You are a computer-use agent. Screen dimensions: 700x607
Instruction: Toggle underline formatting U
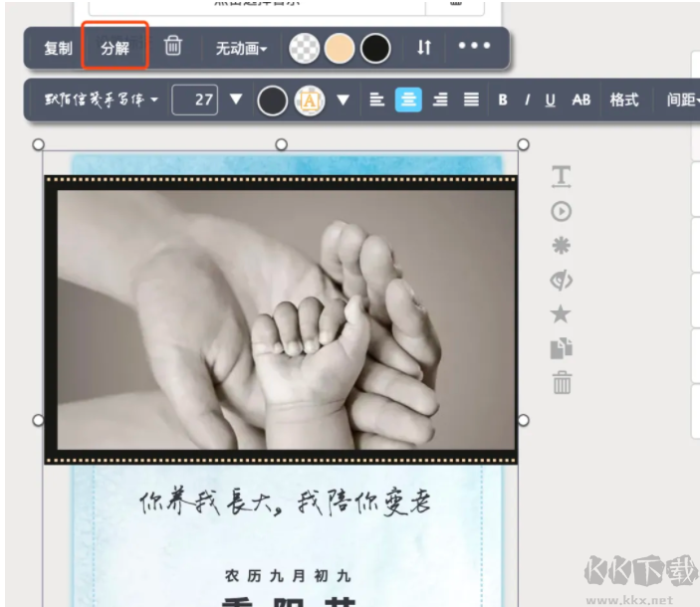(551, 100)
